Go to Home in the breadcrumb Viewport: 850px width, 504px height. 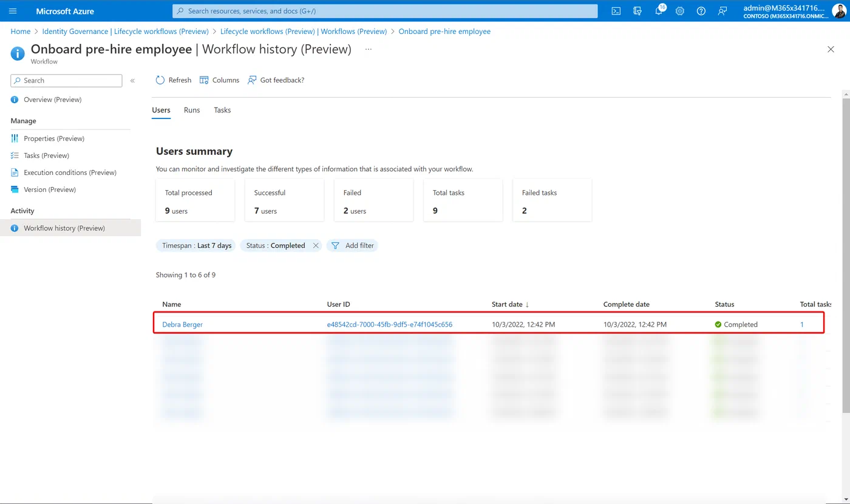coord(21,31)
